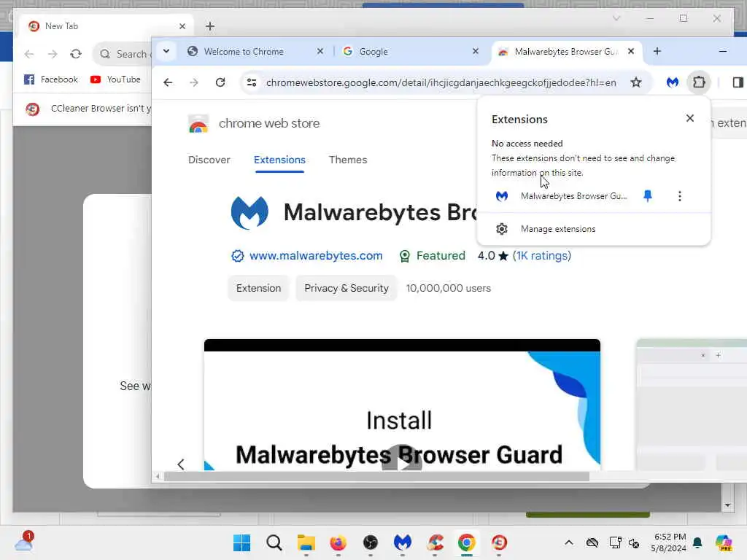Screen dimensions: 747x560
Task: Open the Extensions puzzle icon in Chrome toolbar
Action: pos(699,82)
